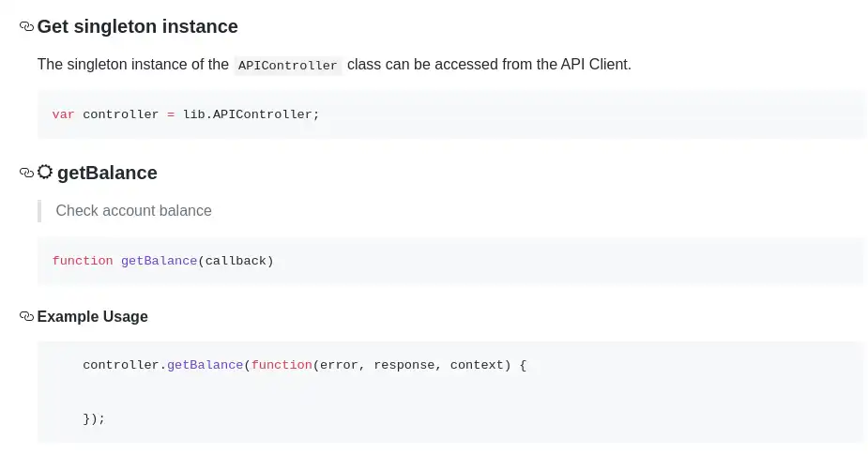The width and height of the screenshot is (868, 455).
Task: Click the gear icon before getBalance
Action: (45, 173)
